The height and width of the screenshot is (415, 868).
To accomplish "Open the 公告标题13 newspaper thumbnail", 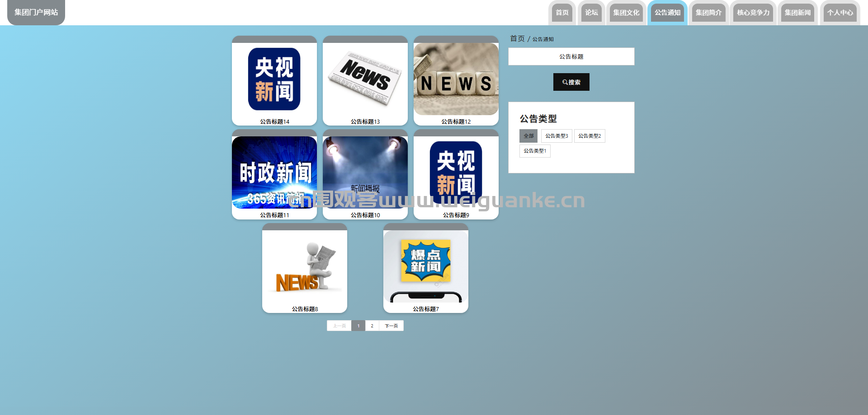I will pos(365,79).
